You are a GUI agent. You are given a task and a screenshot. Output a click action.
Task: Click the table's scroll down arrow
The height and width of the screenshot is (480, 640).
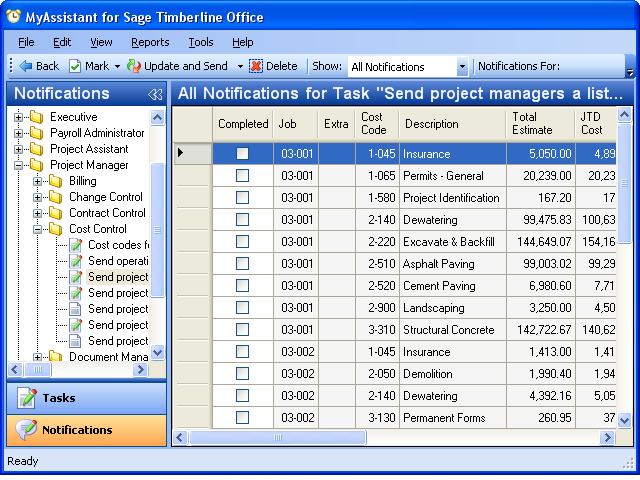click(624, 420)
